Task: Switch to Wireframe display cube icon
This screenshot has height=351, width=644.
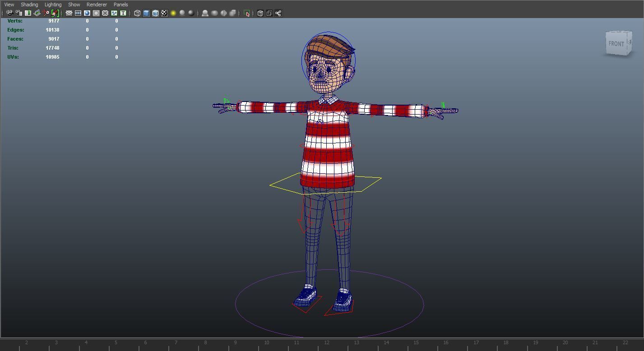Action: (x=137, y=13)
